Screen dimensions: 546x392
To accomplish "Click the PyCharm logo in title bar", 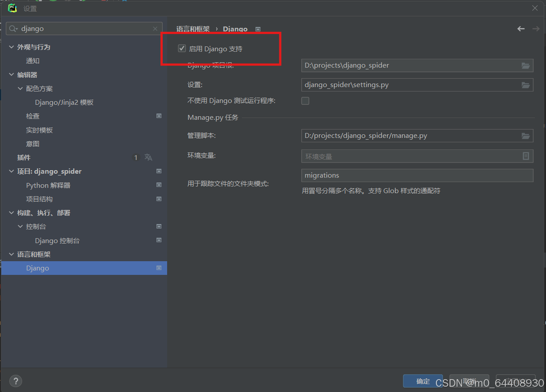I will tap(12, 8).
